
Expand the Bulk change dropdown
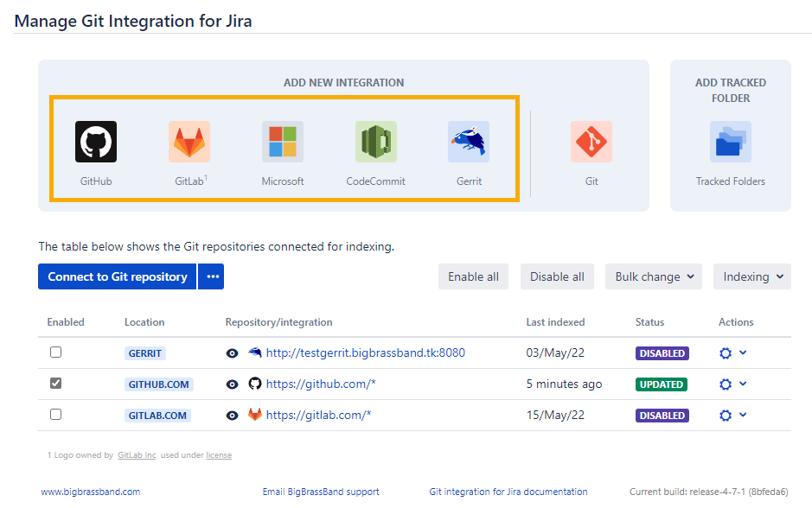[654, 276]
